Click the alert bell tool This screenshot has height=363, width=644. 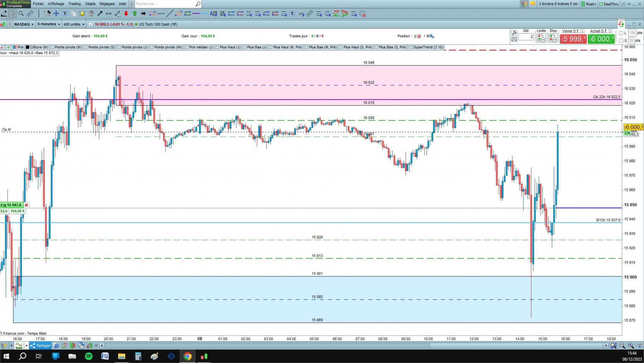click(x=82, y=14)
